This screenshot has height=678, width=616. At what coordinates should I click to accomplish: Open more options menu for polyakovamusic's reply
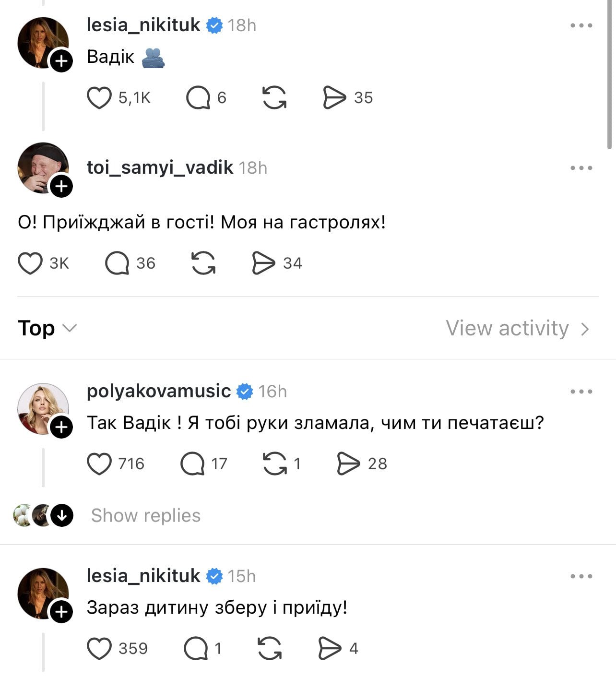(x=581, y=392)
